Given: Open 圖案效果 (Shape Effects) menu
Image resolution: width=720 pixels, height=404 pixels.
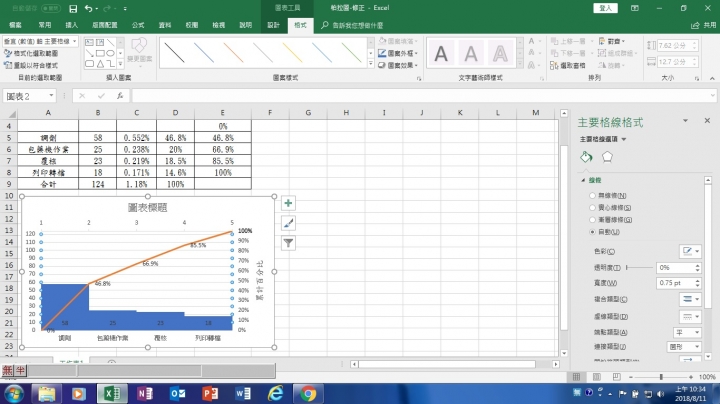Looking at the screenshot, I should pos(398,65).
